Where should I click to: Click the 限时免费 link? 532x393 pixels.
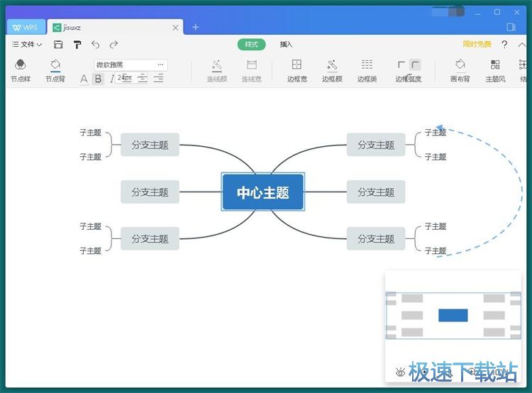pyautogui.click(x=477, y=44)
